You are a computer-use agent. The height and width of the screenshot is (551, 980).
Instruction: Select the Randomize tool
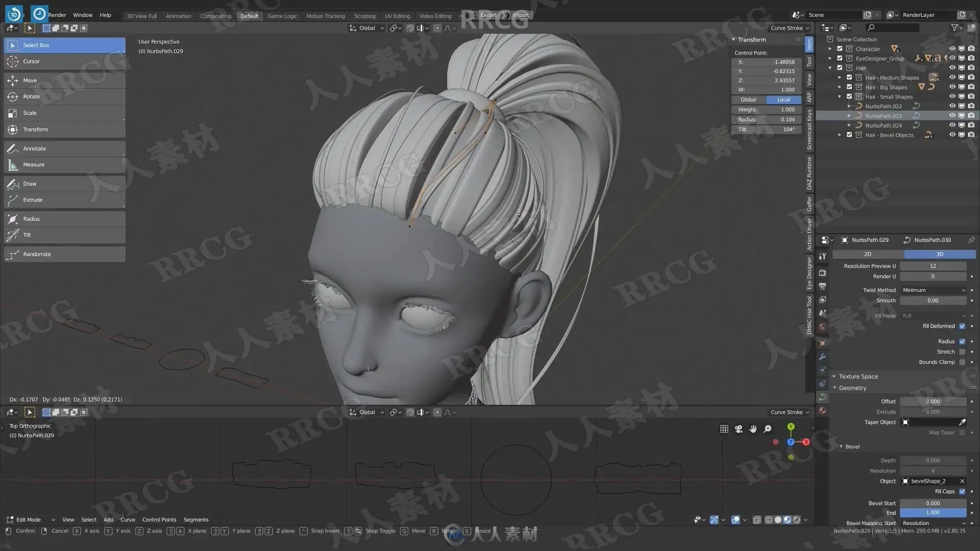pyautogui.click(x=36, y=254)
